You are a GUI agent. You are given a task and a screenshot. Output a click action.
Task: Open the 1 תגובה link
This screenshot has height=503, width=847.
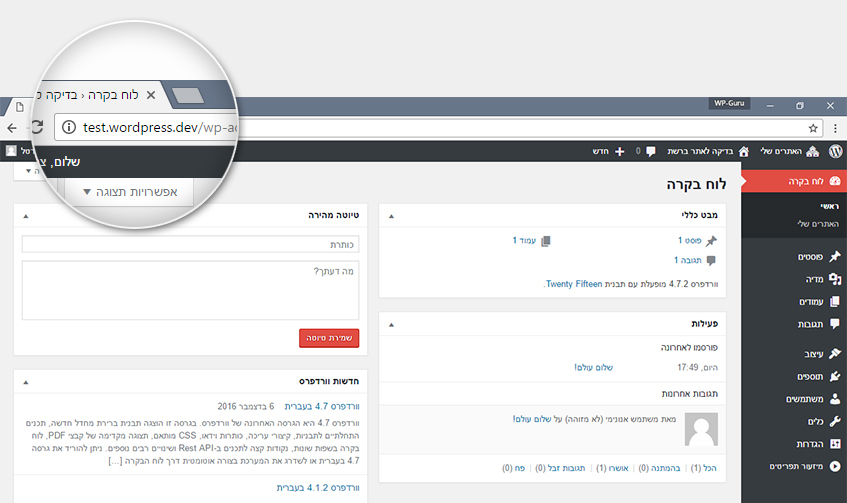pyautogui.click(x=688, y=260)
